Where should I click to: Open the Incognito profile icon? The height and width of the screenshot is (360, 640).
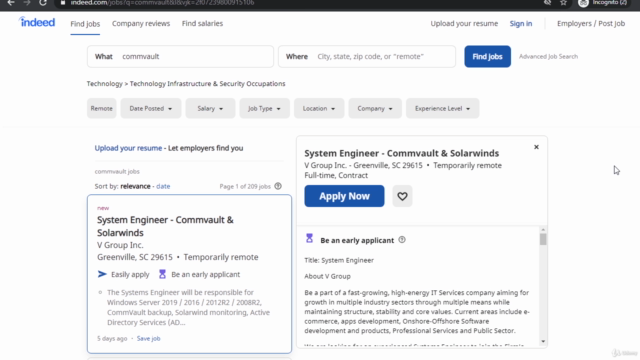pos(583,3)
